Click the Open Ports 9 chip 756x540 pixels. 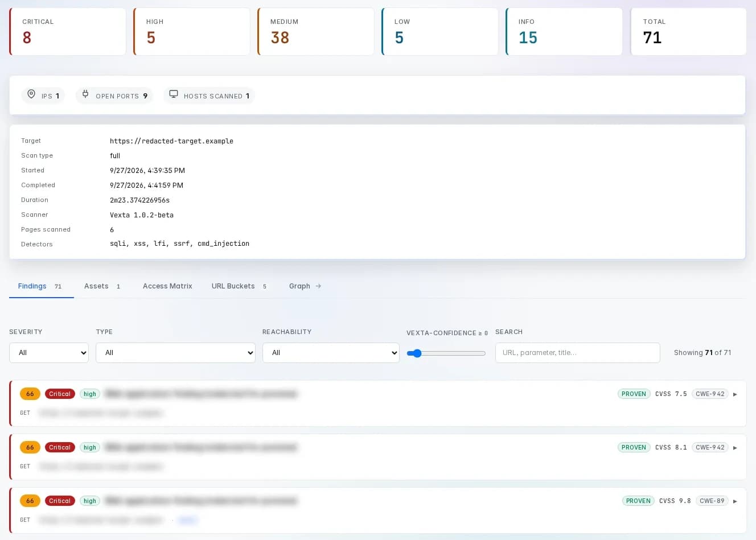pos(114,96)
